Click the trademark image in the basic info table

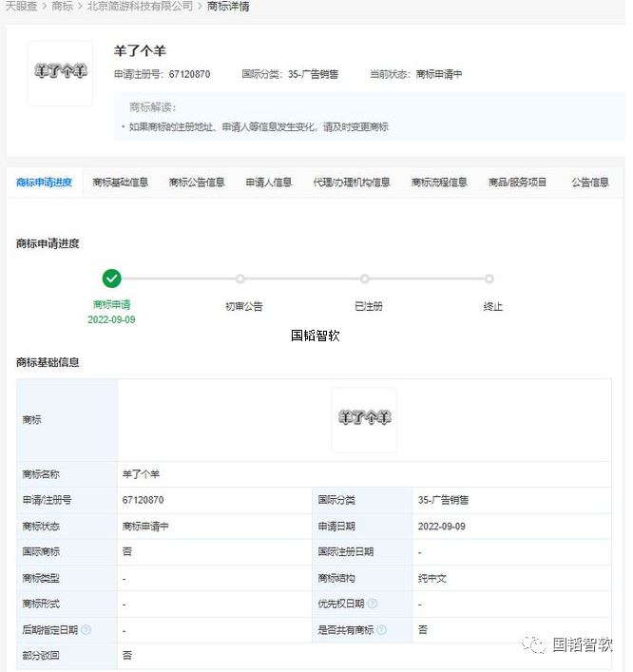tap(364, 420)
